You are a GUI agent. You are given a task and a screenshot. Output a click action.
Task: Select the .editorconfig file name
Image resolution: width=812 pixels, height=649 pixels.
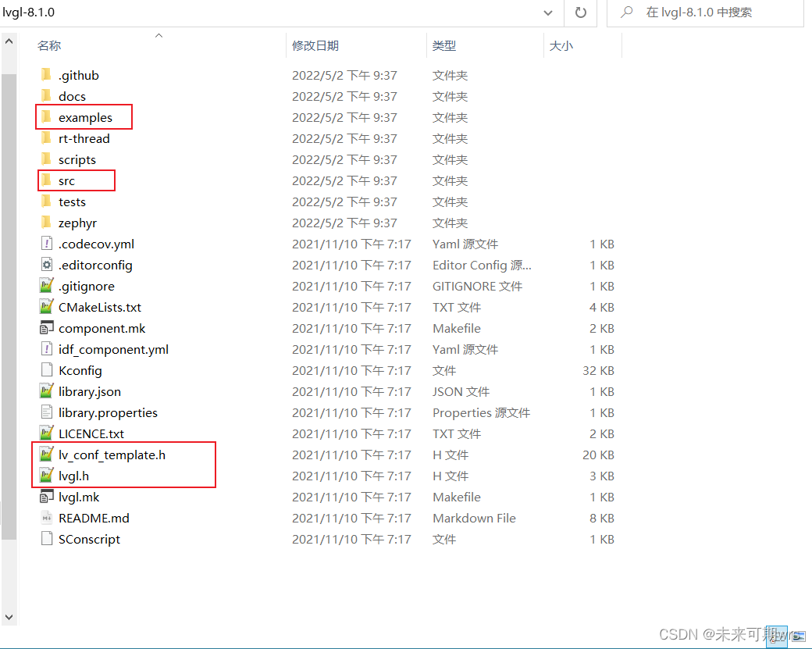tap(95, 266)
